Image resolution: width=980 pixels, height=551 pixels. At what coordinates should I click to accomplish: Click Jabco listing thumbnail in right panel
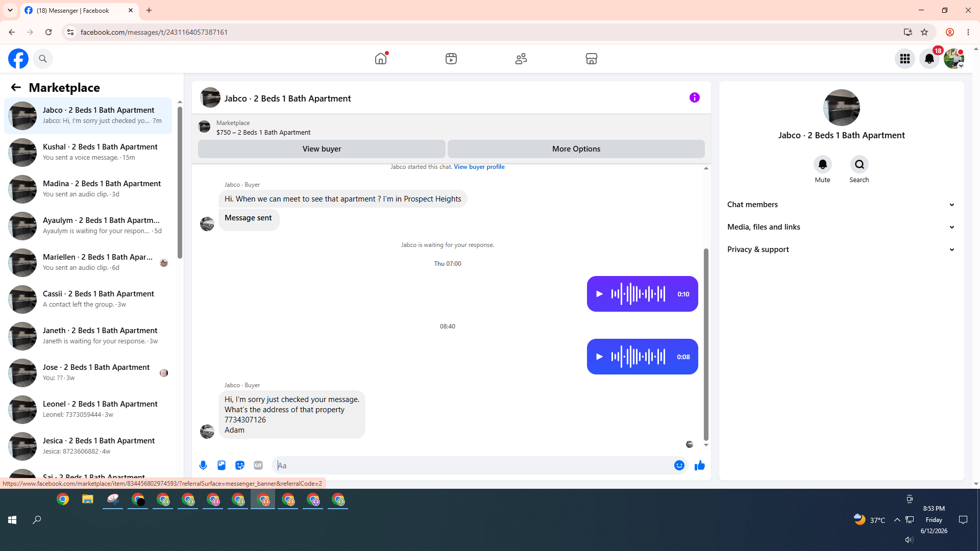pyautogui.click(x=842, y=108)
